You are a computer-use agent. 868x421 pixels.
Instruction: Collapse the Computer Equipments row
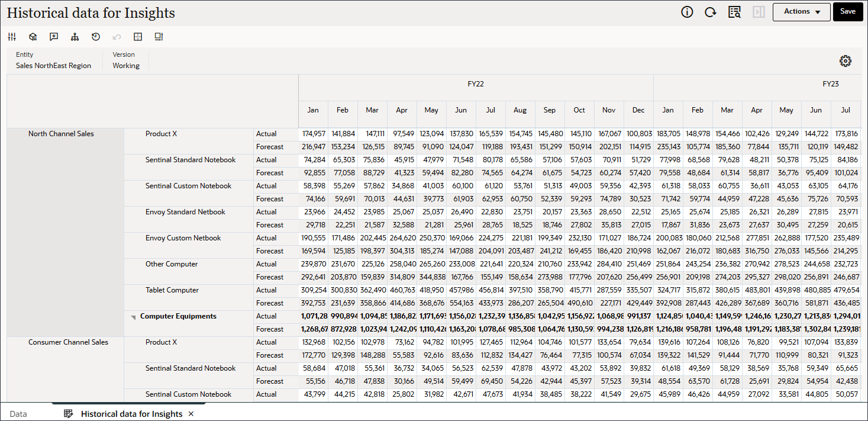(x=133, y=316)
